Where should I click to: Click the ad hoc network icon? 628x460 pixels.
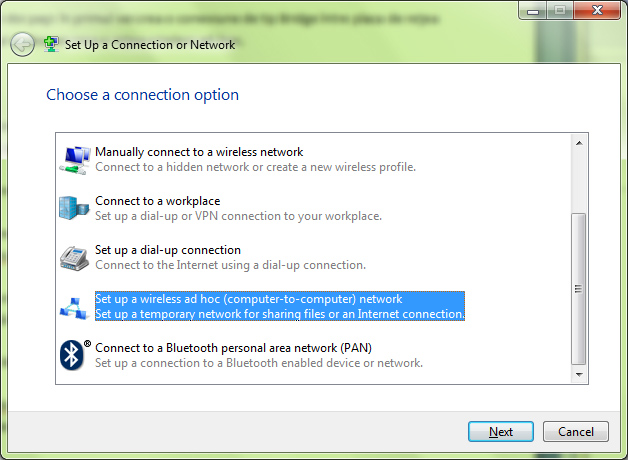pyautogui.click(x=74, y=308)
